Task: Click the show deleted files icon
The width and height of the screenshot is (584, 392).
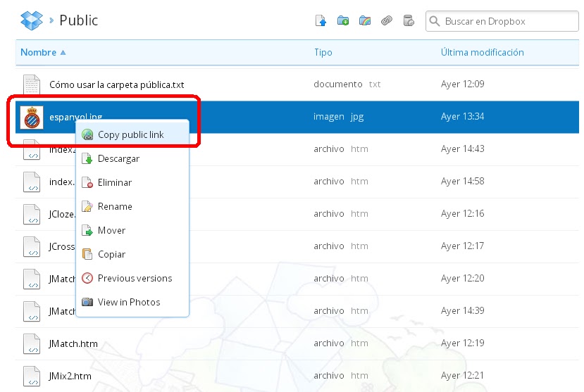Action: [409, 21]
